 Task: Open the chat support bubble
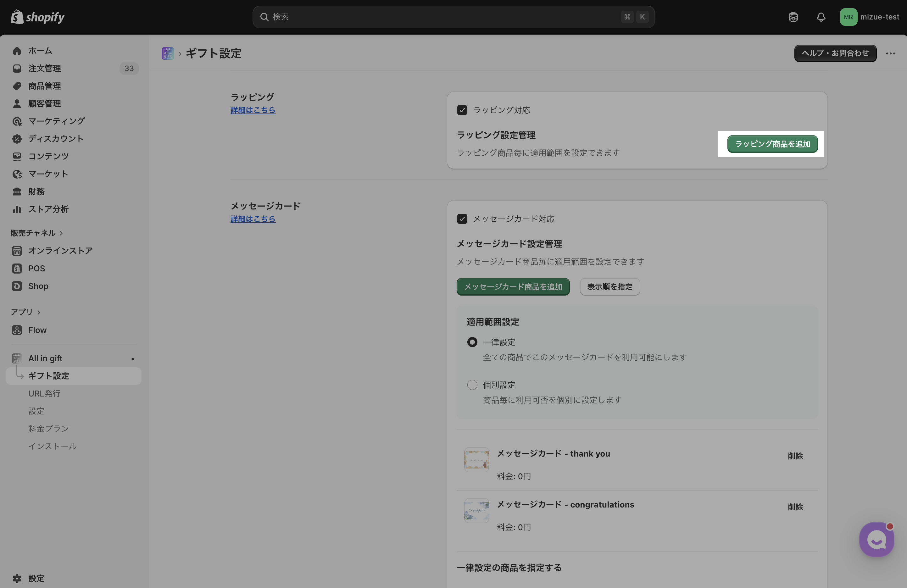click(876, 539)
